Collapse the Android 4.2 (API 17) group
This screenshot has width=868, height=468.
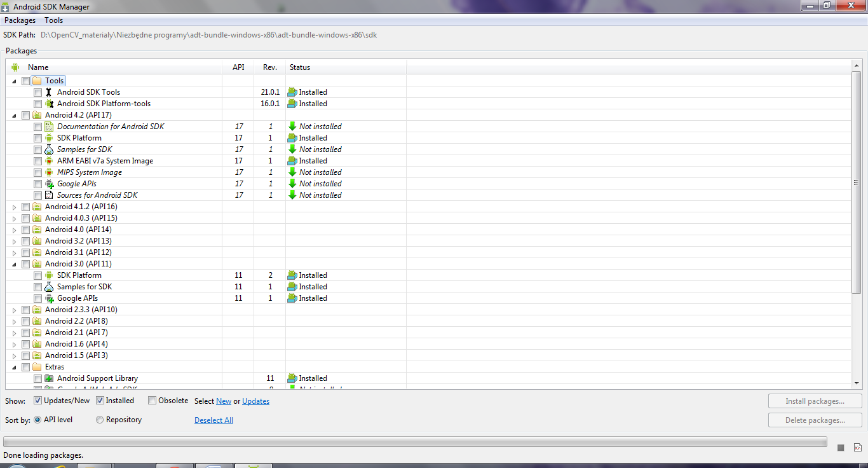click(15, 115)
